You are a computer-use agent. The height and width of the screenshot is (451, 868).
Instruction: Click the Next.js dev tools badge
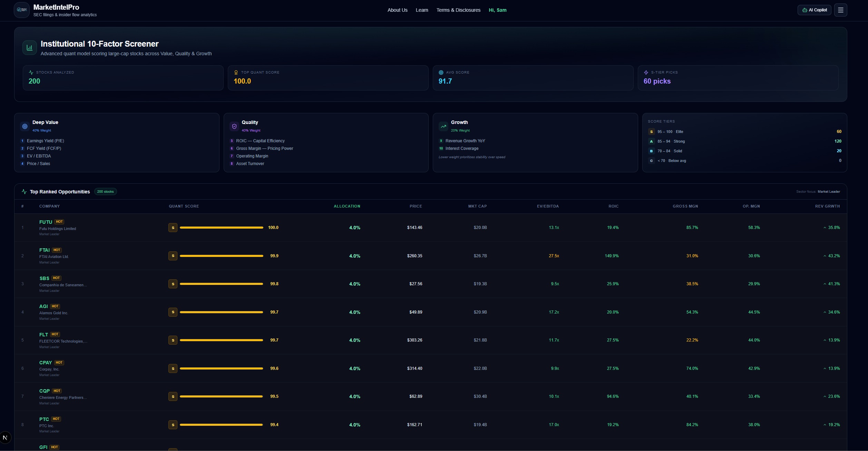point(5,438)
